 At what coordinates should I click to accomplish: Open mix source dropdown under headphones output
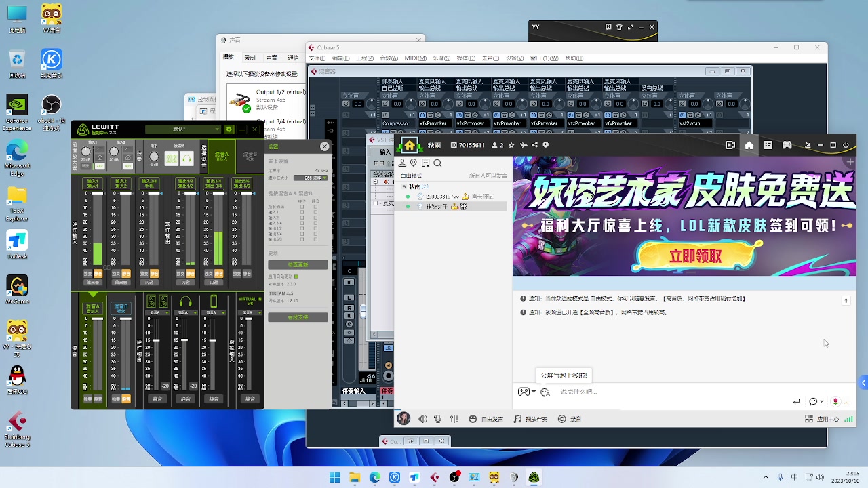pyautogui.click(x=186, y=312)
